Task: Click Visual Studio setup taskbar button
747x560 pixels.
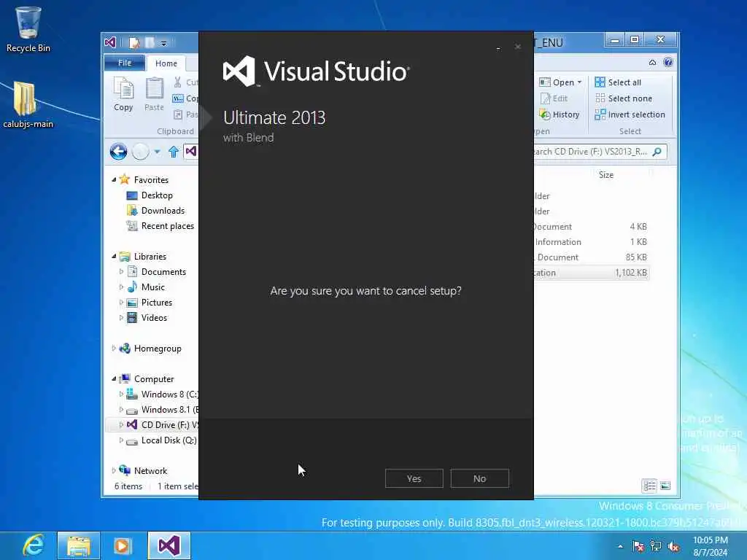Action: (x=169, y=545)
